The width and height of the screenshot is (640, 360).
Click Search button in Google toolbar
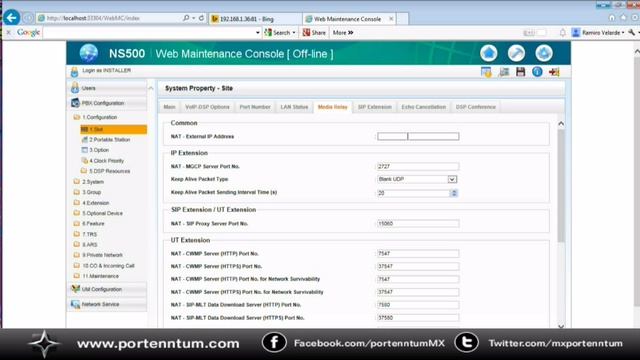280,33
